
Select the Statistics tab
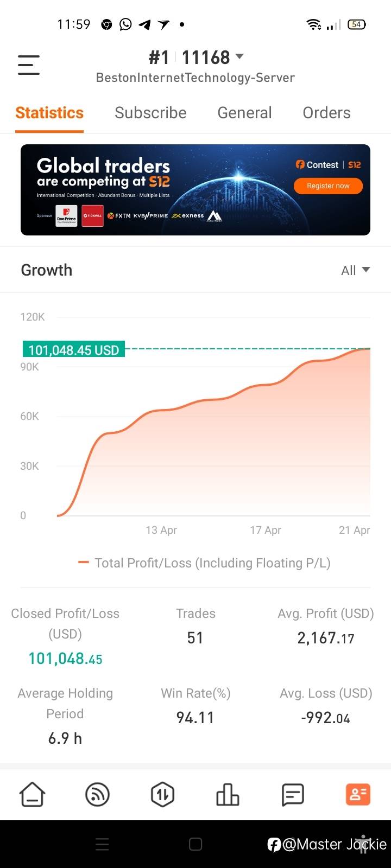pyautogui.click(x=49, y=113)
